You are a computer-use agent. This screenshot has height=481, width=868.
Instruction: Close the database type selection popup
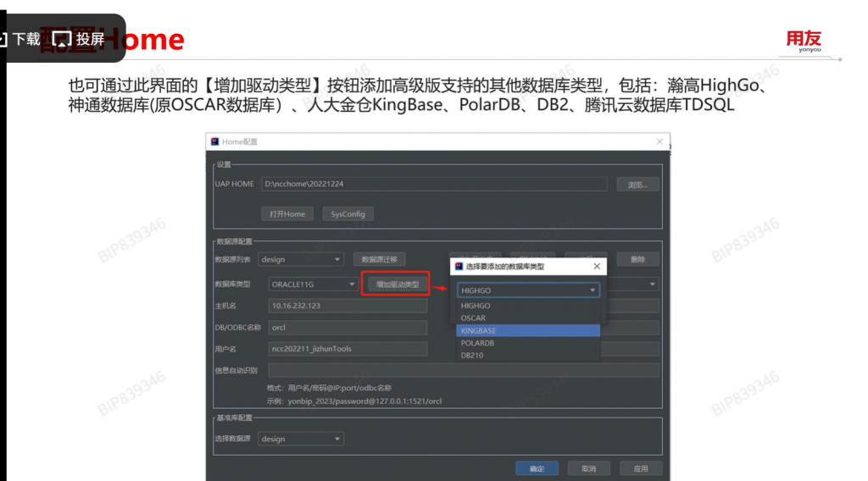click(597, 266)
